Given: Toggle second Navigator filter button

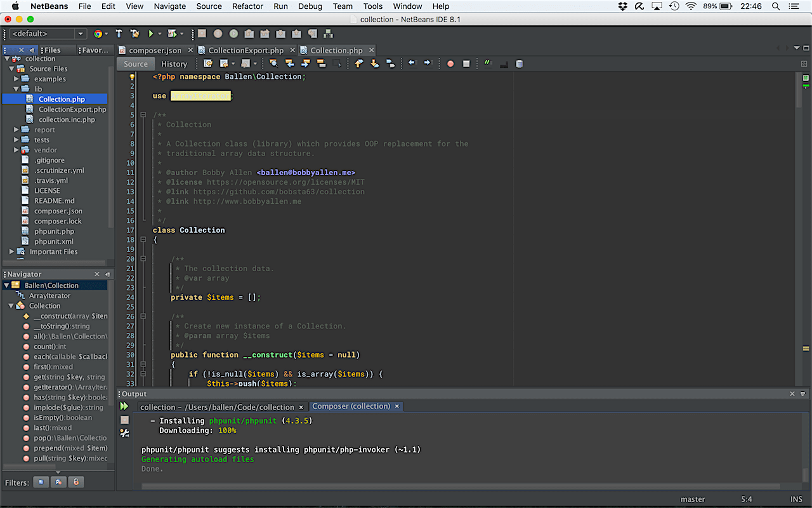Looking at the screenshot, I should click(x=58, y=482).
